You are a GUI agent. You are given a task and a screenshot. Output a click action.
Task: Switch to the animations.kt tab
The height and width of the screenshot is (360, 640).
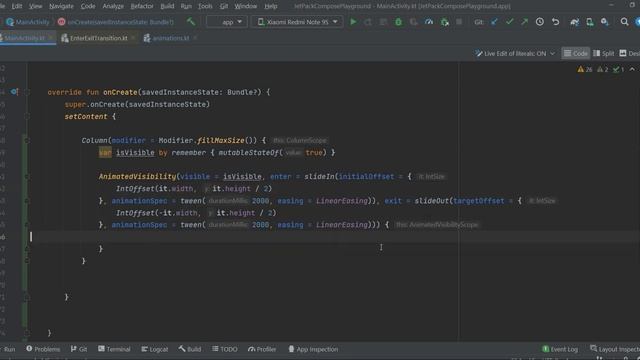coord(171,38)
